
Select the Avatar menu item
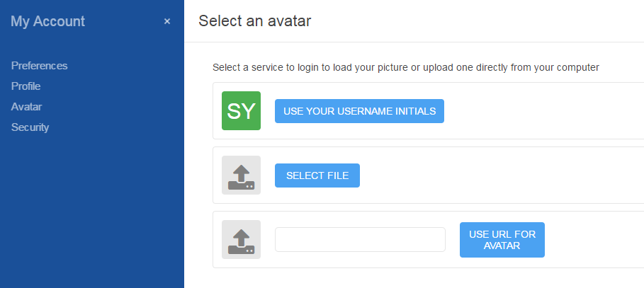pos(26,107)
